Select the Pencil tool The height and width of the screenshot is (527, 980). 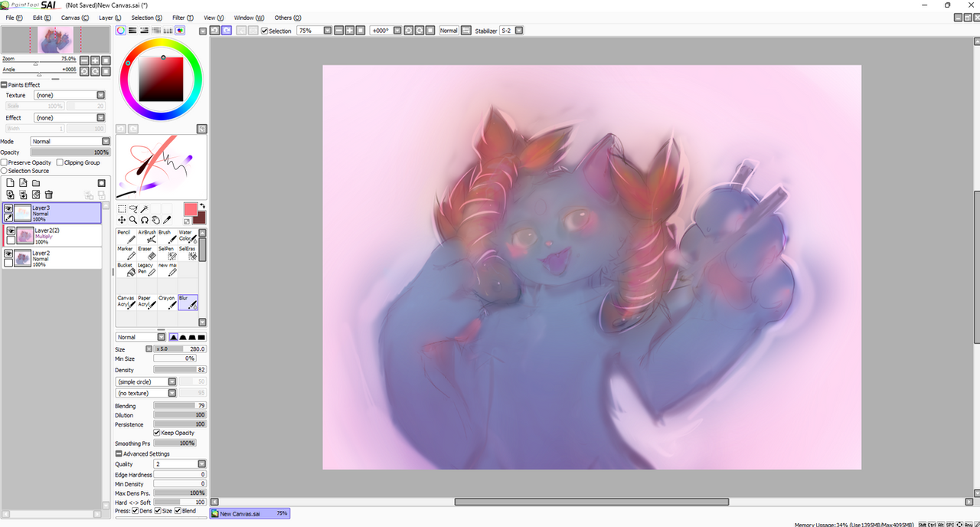coord(126,236)
